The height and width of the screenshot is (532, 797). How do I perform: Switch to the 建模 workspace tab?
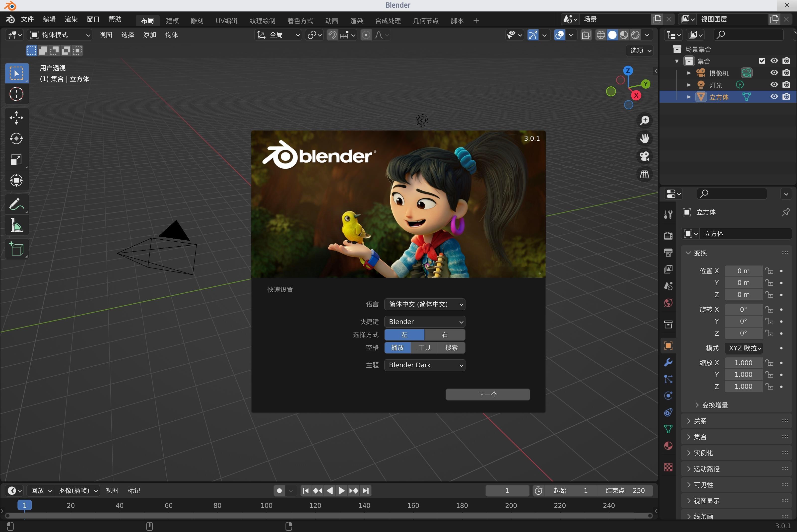(172, 21)
